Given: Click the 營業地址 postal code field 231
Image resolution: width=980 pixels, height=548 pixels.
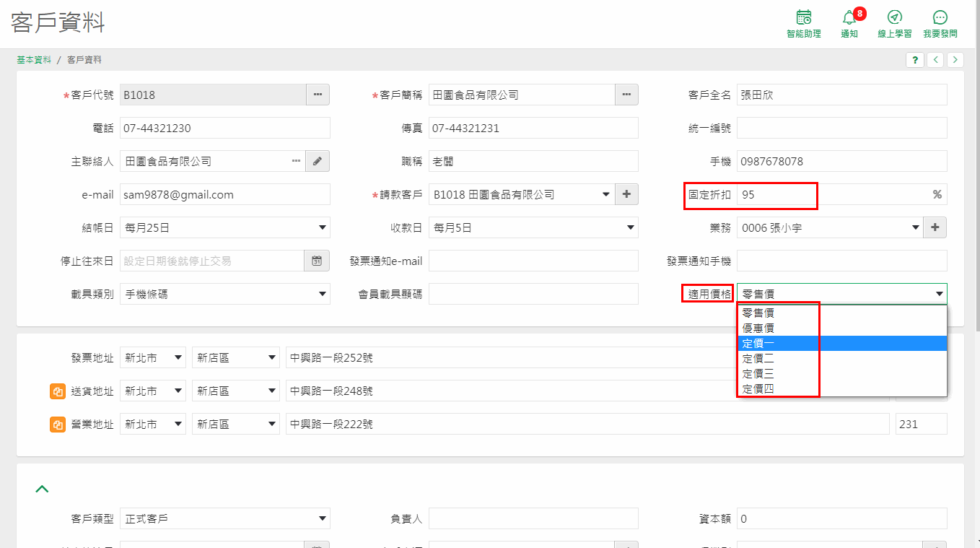Looking at the screenshot, I should [x=922, y=425].
